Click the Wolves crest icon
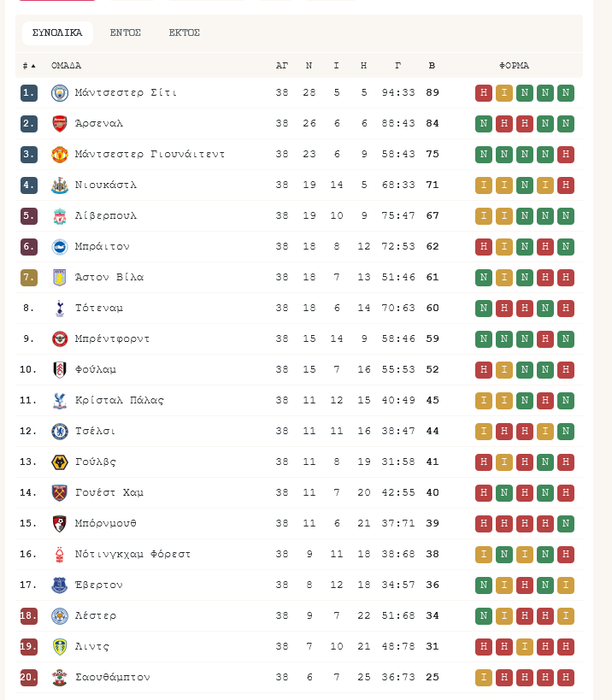Viewport: 612px width, 700px height. 59,462
